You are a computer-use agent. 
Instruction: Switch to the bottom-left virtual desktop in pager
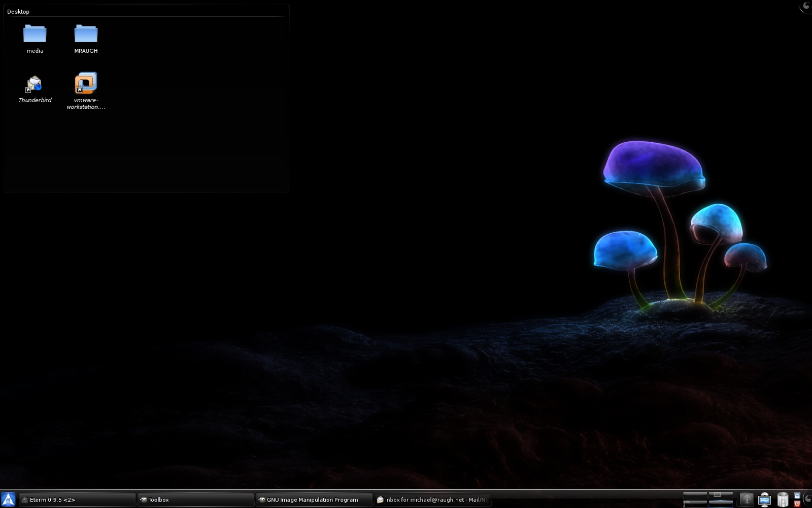pyautogui.click(x=695, y=503)
